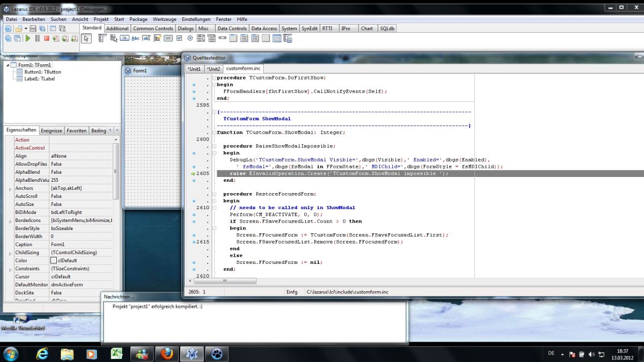Open the *Unit1 editor tab

point(194,69)
